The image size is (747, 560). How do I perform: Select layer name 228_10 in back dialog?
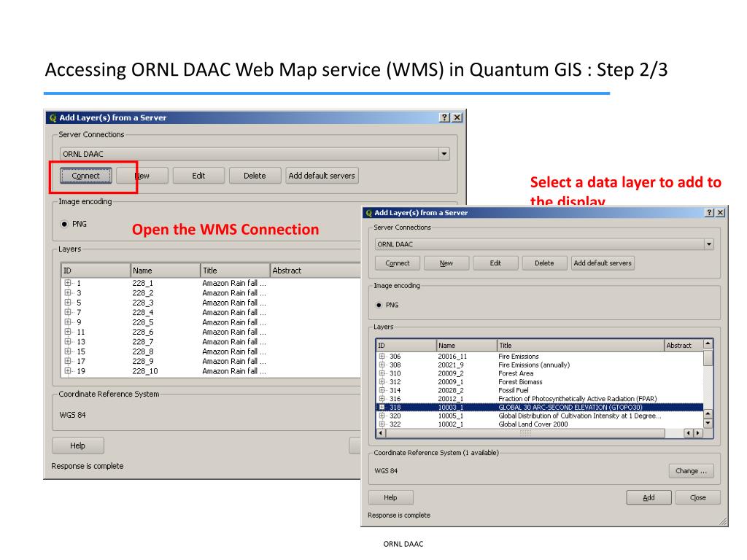(x=145, y=371)
